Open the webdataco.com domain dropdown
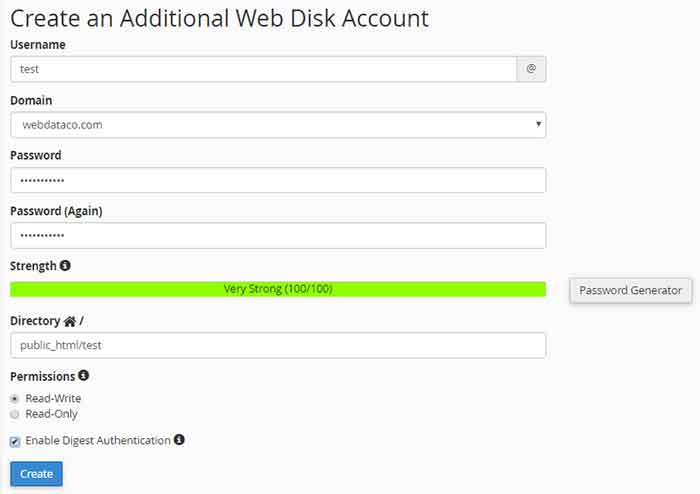Viewport: 700px width, 494px height. pos(278,125)
